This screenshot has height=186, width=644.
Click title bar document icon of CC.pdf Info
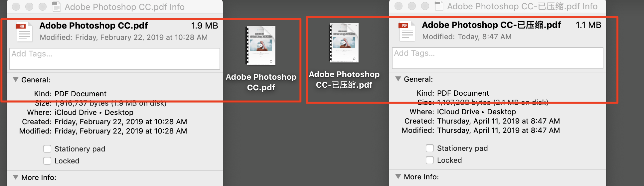pyautogui.click(x=57, y=7)
